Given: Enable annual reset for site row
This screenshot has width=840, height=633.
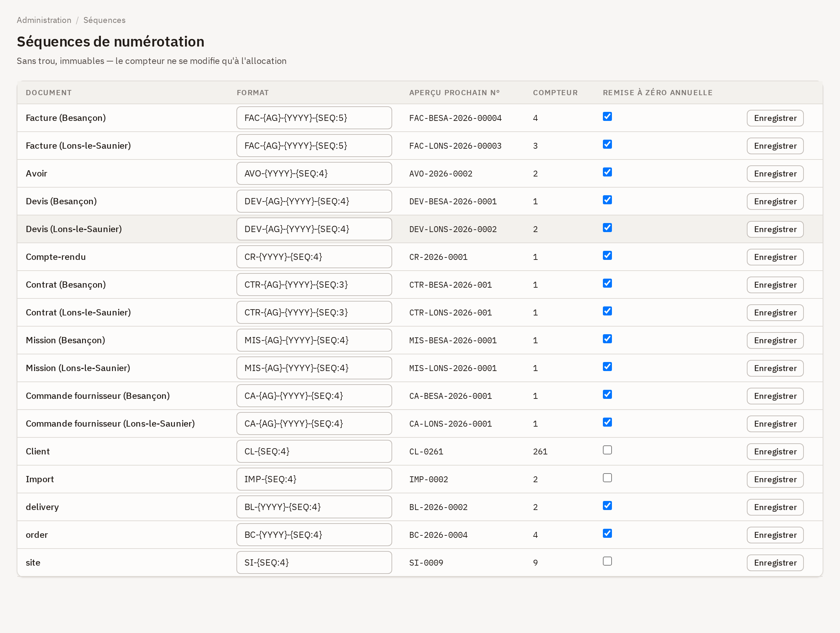Looking at the screenshot, I should 607,561.
